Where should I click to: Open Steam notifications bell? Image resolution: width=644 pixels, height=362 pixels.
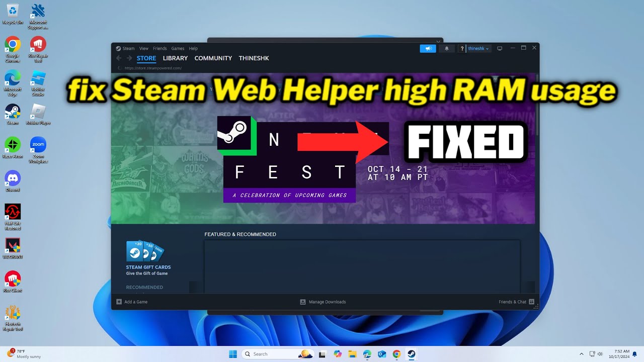tap(446, 49)
